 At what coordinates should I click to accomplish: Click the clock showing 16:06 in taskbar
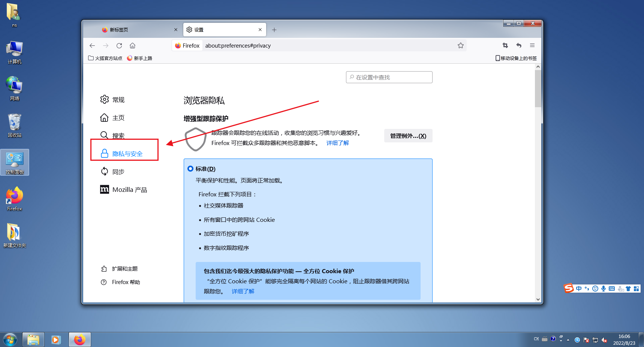(x=624, y=340)
